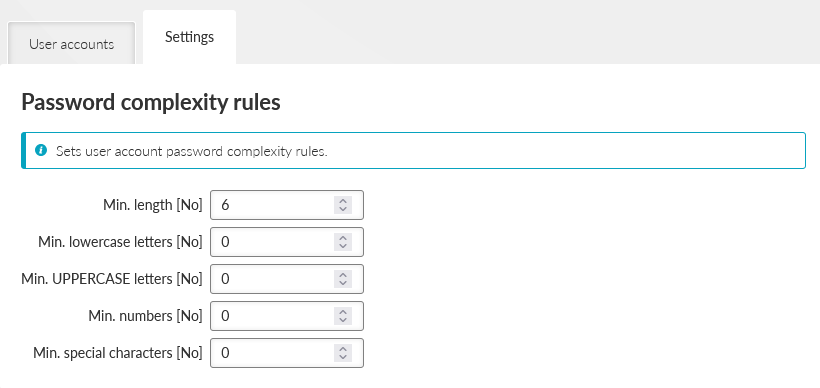Increase Min. length with the up arrow
This screenshot has height=388, width=820.
coord(343,201)
